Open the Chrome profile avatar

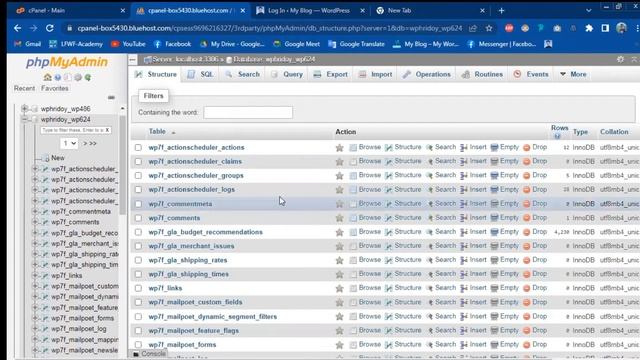coord(621,28)
